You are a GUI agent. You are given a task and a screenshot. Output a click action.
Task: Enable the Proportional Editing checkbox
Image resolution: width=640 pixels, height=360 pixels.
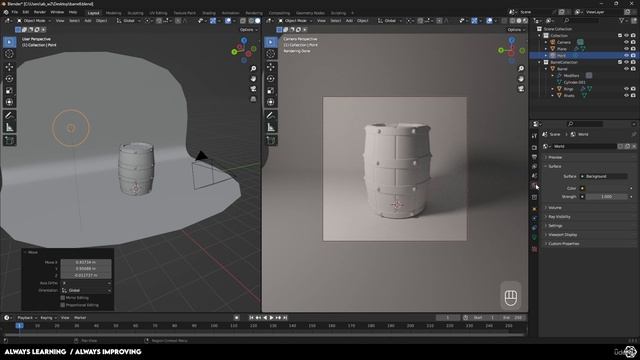[63, 305]
